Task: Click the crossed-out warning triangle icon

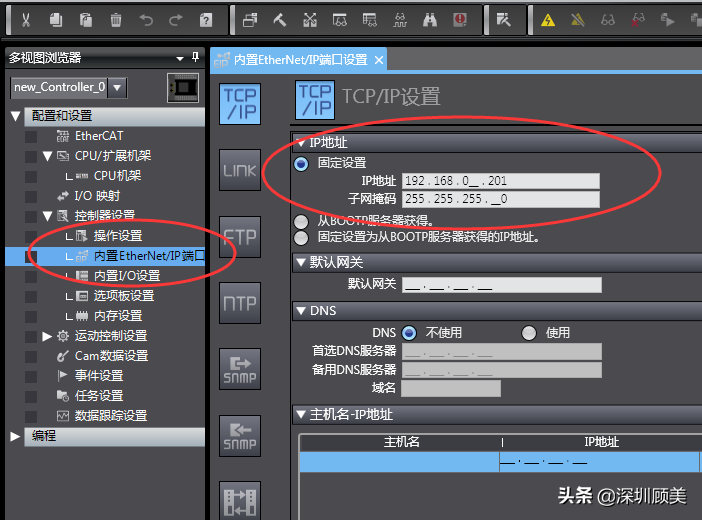Action: (578, 20)
